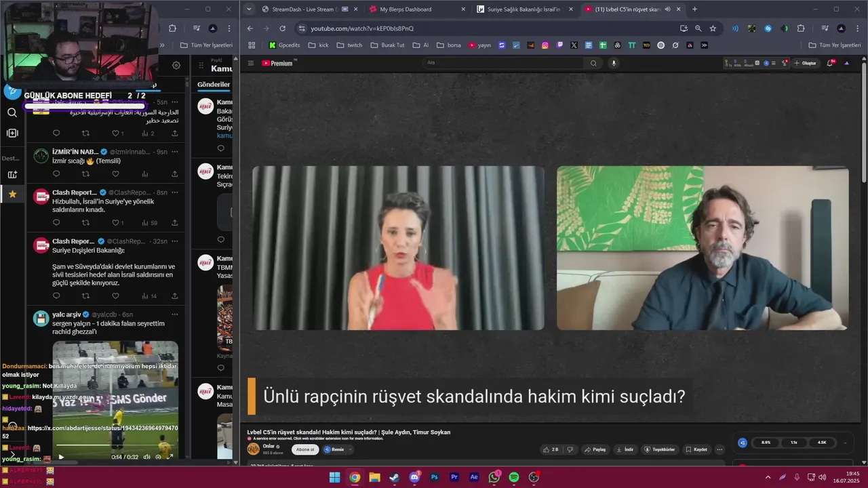
Task: Go back in browser history
Action: [250, 28]
